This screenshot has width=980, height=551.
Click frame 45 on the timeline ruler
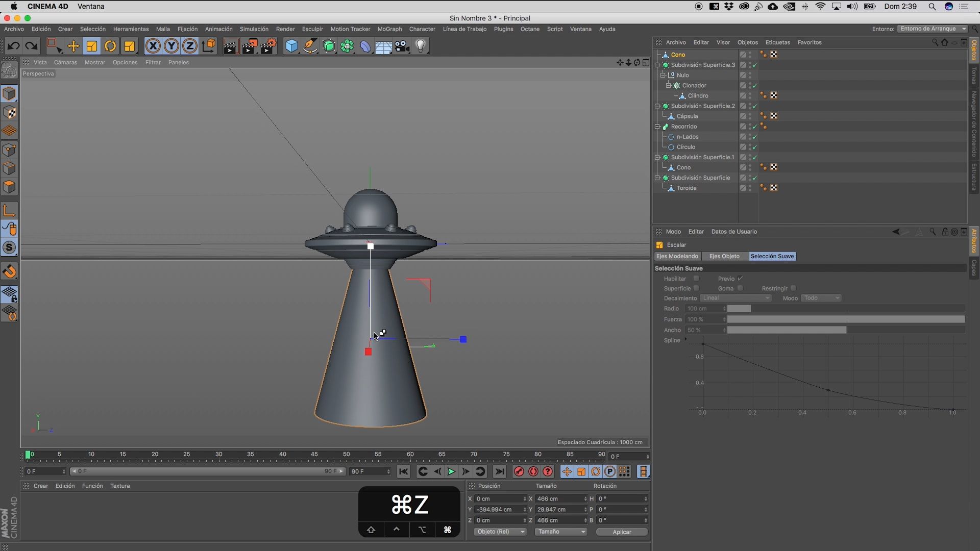pos(314,454)
